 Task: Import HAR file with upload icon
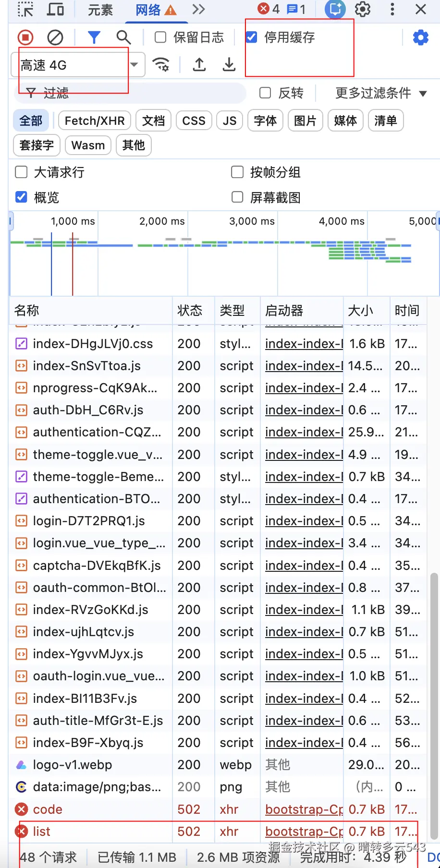(199, 64)
